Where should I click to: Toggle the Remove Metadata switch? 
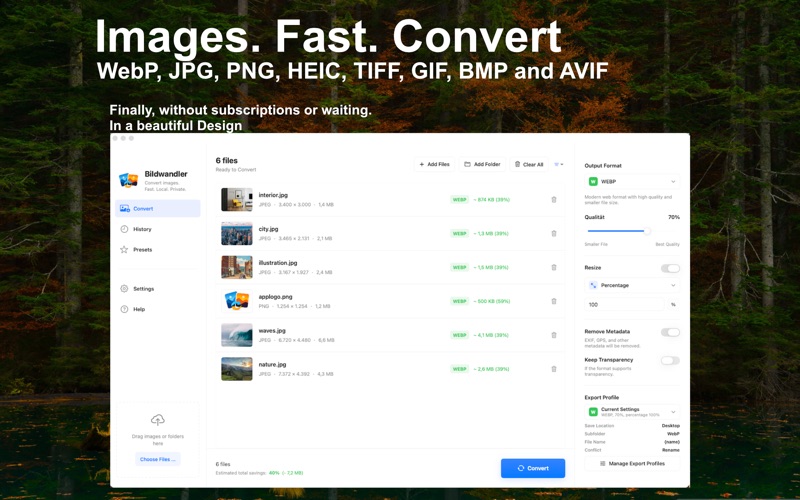[x=670, y=333]
